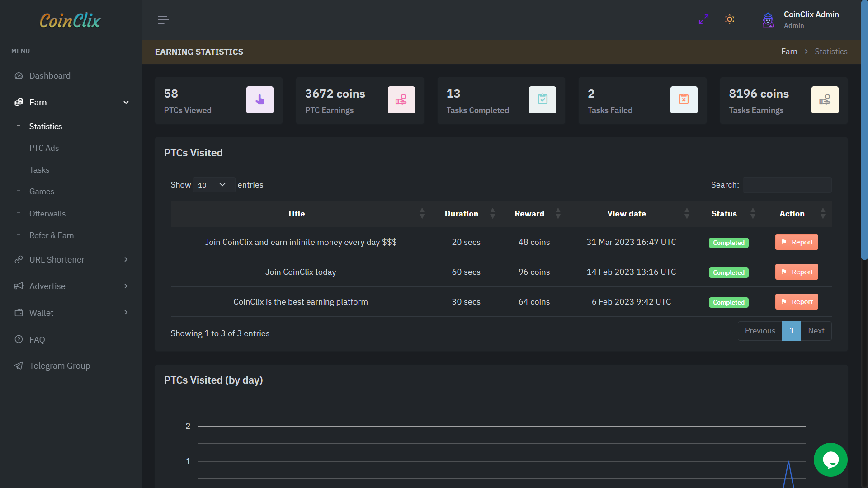Viewport: 868px width, 488px height.
Task: Click the '30 secs' duration cell
Action: (466, 302)
